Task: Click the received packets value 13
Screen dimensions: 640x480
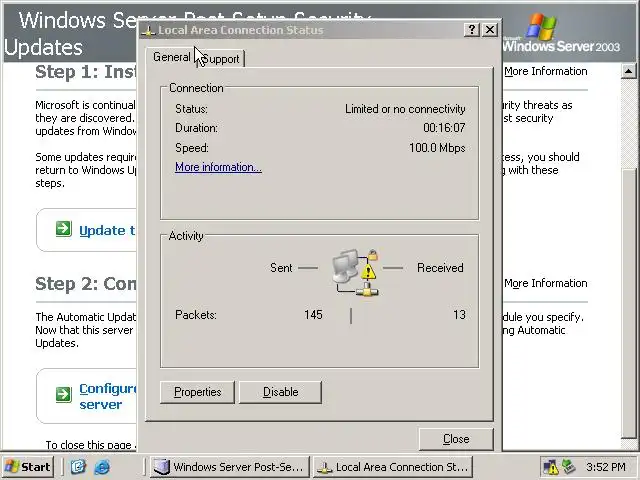Action: point(459,315)
